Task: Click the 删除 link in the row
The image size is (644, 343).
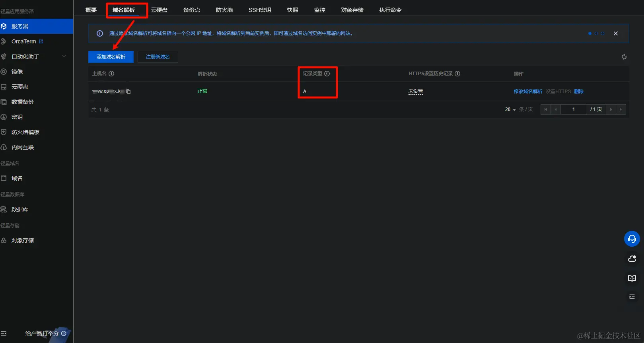Action: [579, 92]
